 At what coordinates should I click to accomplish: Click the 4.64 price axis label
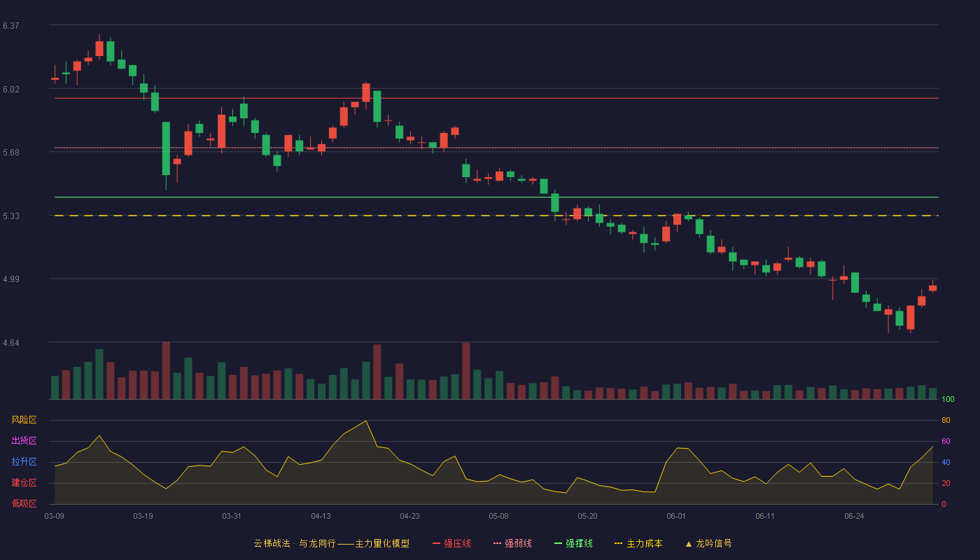pyautogui.click(x=10, y=343)
